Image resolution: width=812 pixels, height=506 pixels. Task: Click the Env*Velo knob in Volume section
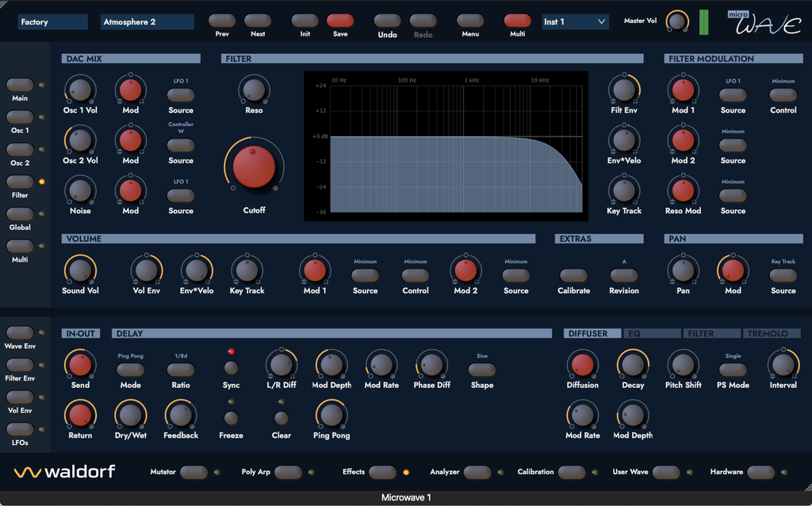pyautogui.click(x=197, y=270)
